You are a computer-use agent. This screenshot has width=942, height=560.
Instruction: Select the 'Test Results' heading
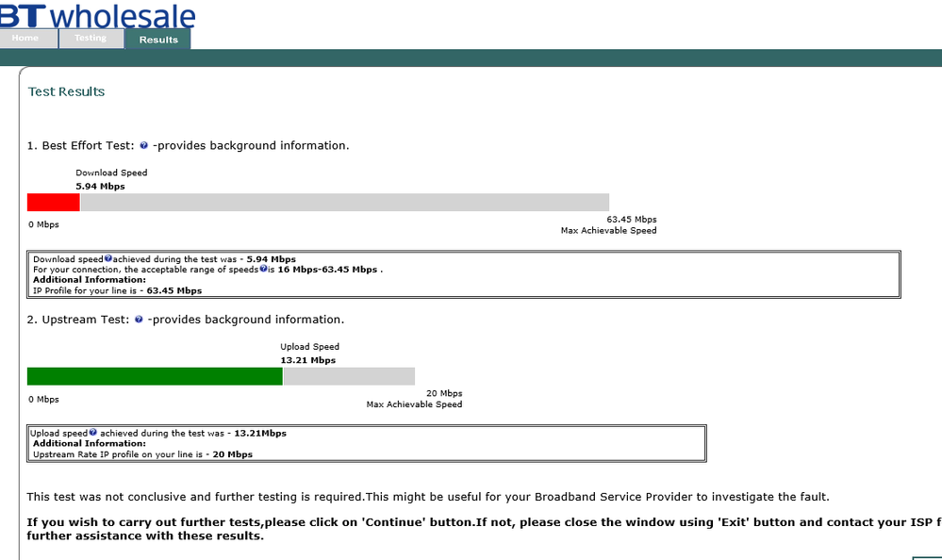click(x=66, y=92)
